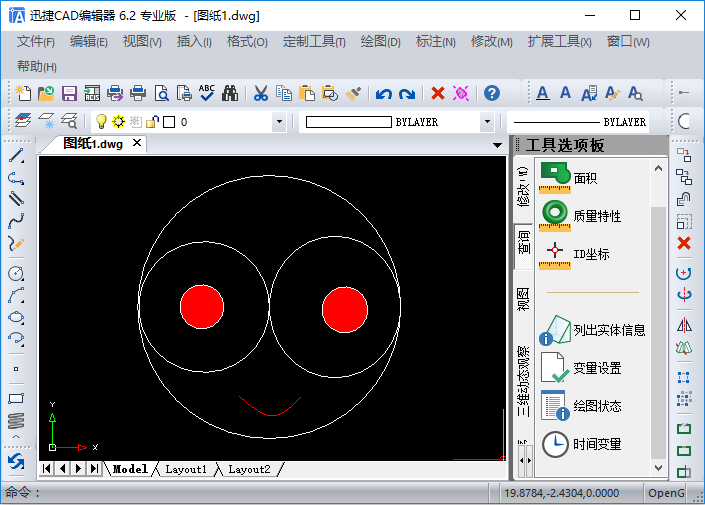Image resolution: width=705 pixels, height=505 pixels.
Task: Click the 变量设置 tool
Action: (x=581, y=368)
